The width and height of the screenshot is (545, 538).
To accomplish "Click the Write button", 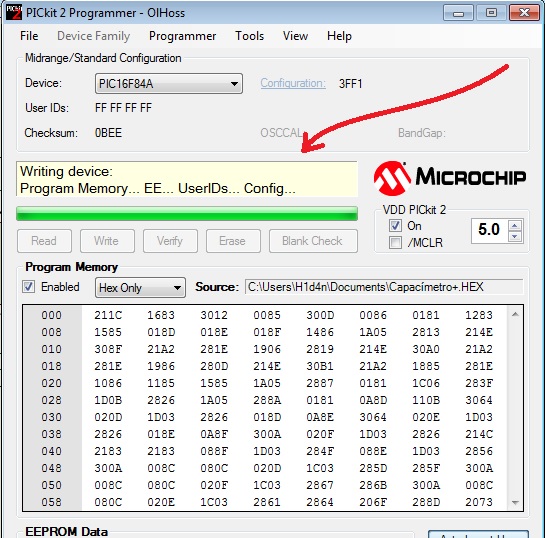I will pos(107,241).
